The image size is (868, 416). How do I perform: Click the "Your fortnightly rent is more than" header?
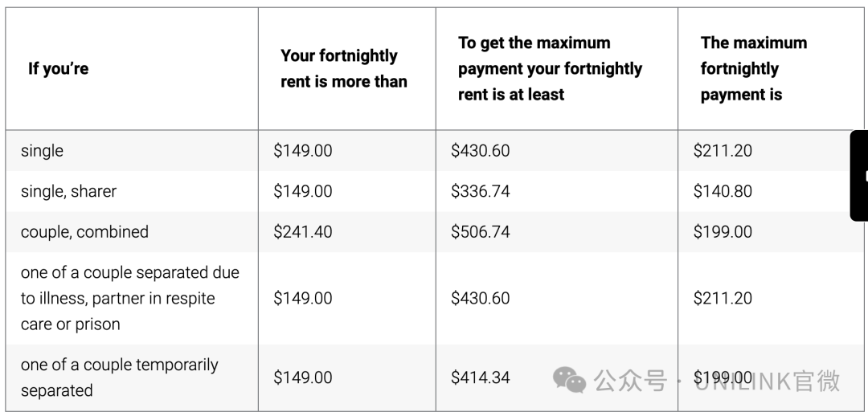point(344,69)
